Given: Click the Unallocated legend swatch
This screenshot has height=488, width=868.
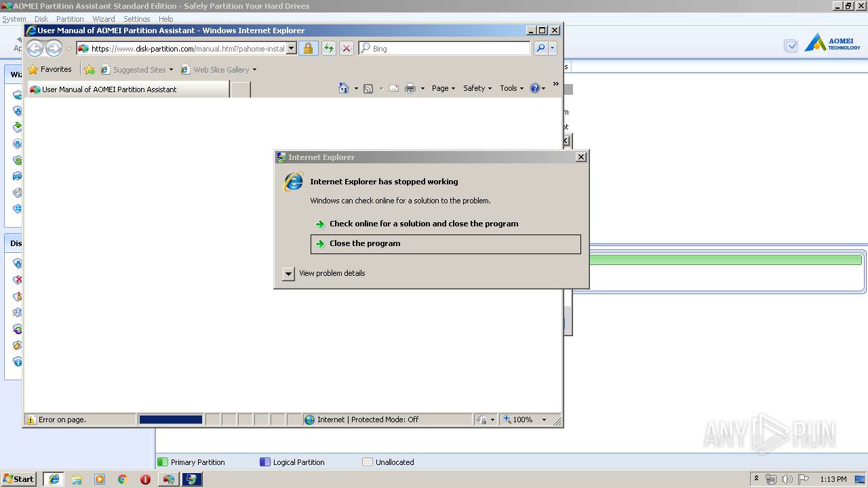Looking at the screenshot, I should (368, 462).
